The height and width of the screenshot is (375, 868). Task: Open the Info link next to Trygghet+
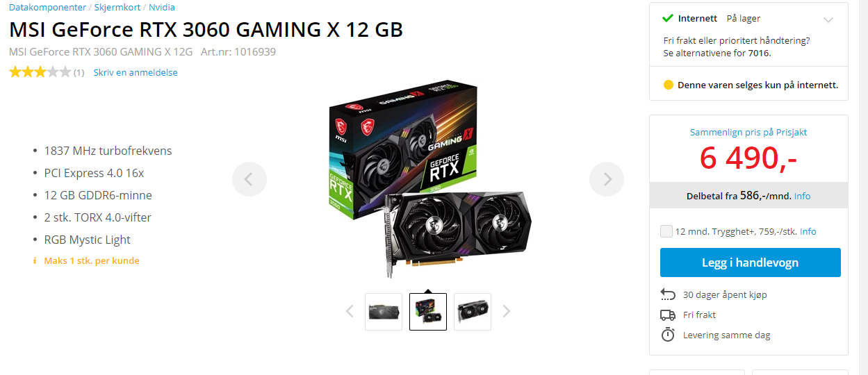click(x=808, y=231)
